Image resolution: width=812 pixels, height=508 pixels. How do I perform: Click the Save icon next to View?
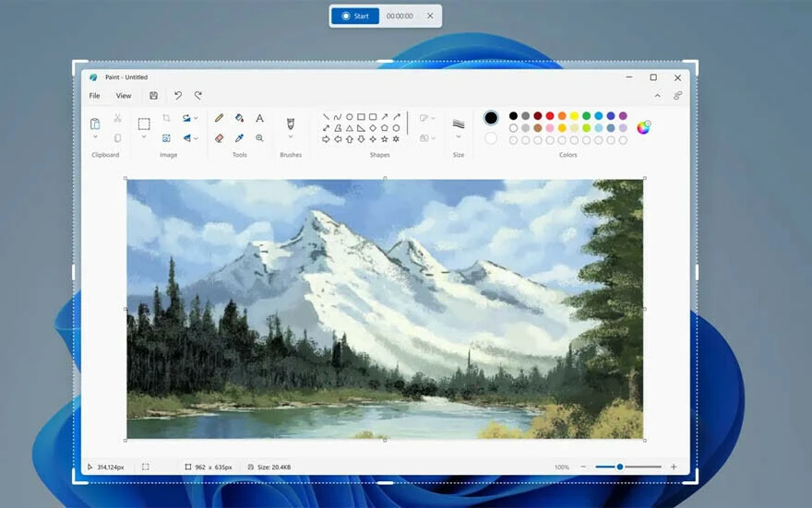(154, 96)
